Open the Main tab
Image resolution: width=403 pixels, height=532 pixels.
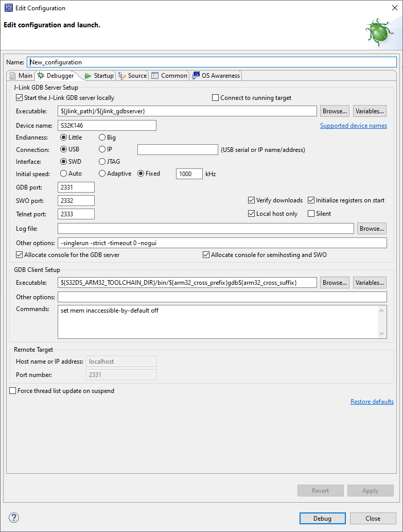(21, 76)
